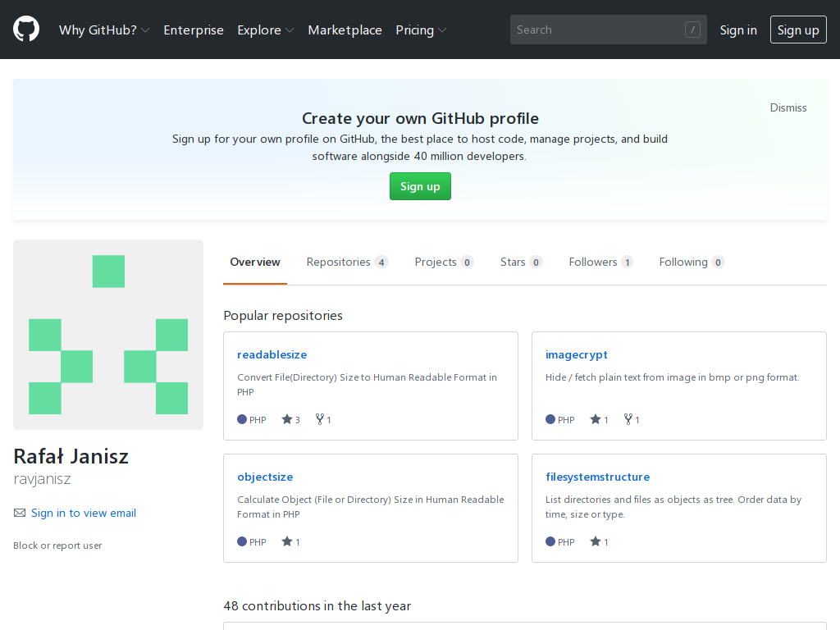The image size is (840, 630).
Task: Click the ravjanisz username text
Action: [x=42, y=479]
